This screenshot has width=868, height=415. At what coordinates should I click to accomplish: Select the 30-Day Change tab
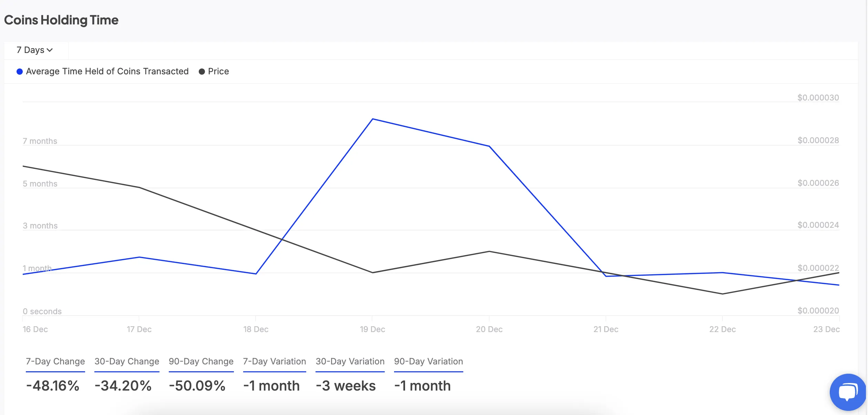pos(127,362)
